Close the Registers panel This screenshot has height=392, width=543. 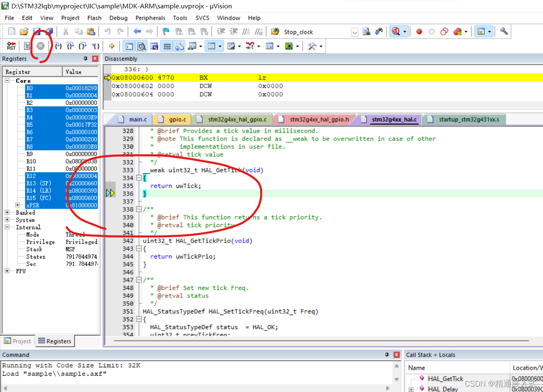click(x=95, y=59)
